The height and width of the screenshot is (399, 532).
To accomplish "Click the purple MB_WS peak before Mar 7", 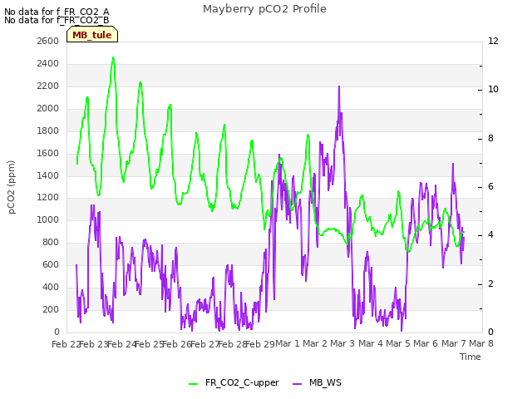I will point(452,165).
